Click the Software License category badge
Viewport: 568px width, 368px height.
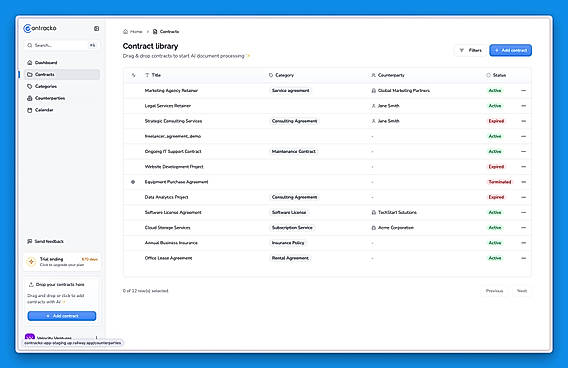(x=289, y=212)
